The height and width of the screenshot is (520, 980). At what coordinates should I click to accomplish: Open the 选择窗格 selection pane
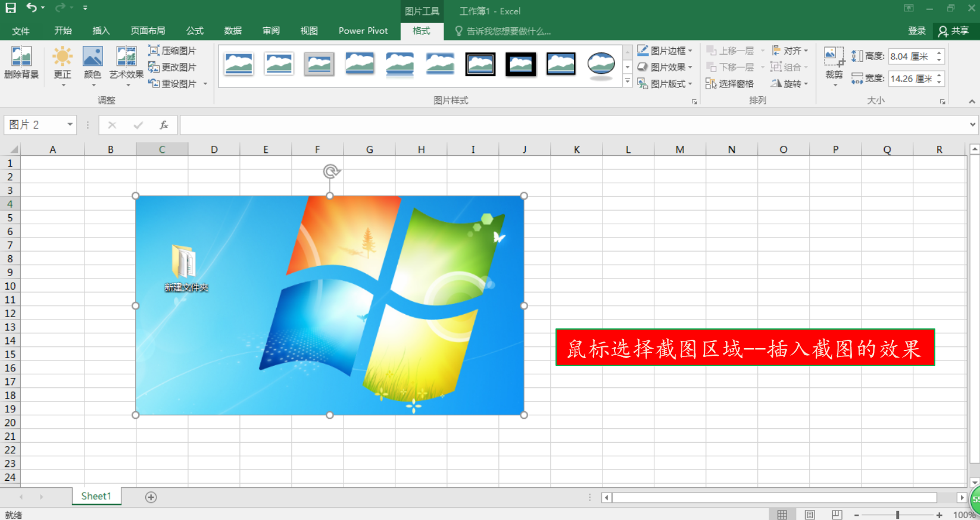coord(729,84)
